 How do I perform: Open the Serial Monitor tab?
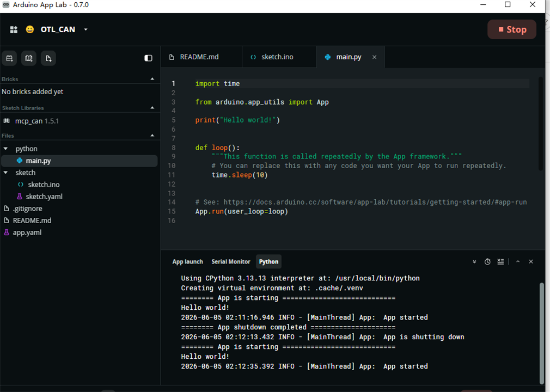[231, 261]
